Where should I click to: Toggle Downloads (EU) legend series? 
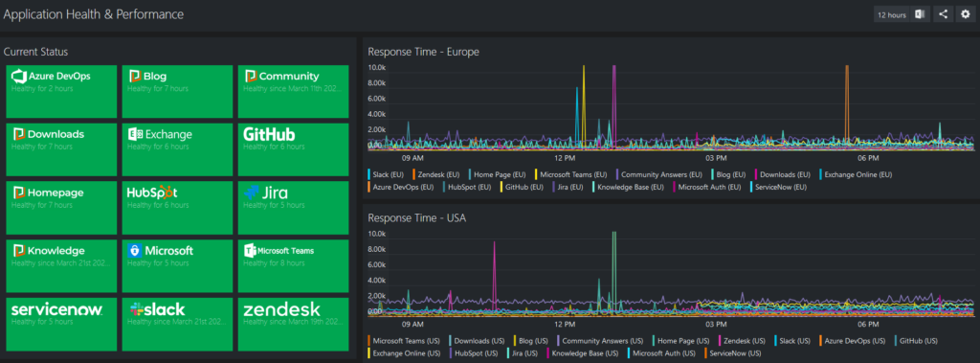783,174
